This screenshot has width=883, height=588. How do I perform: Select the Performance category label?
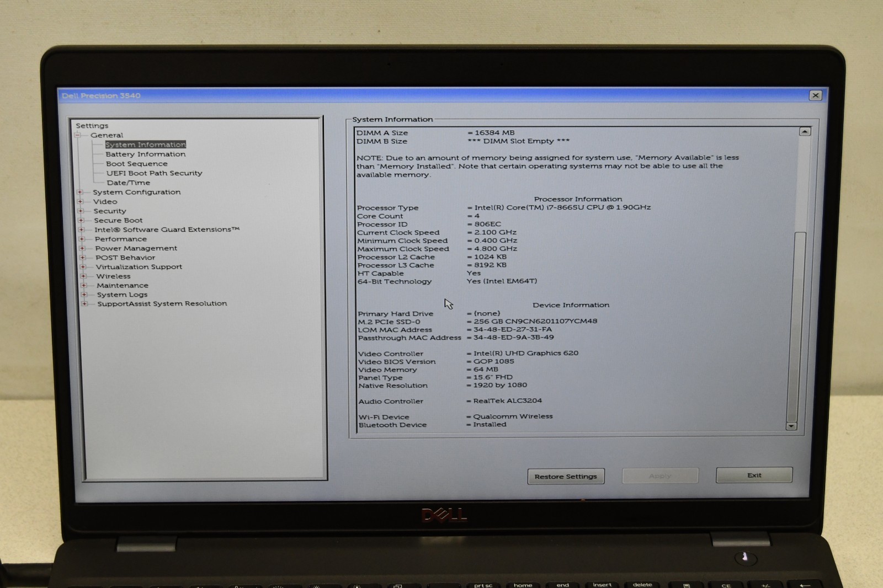(x=121, y=239)
